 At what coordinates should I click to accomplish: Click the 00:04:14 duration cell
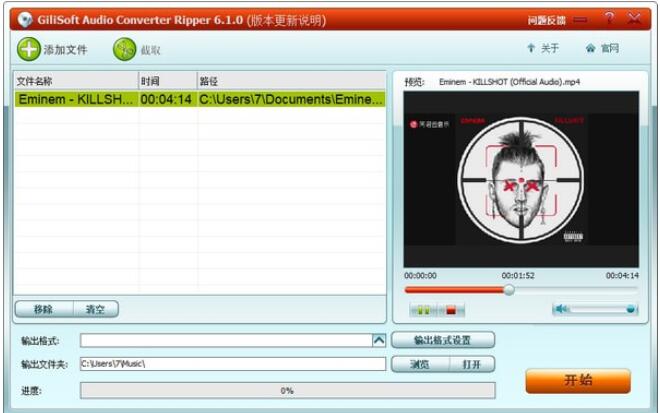pos(166,99)
